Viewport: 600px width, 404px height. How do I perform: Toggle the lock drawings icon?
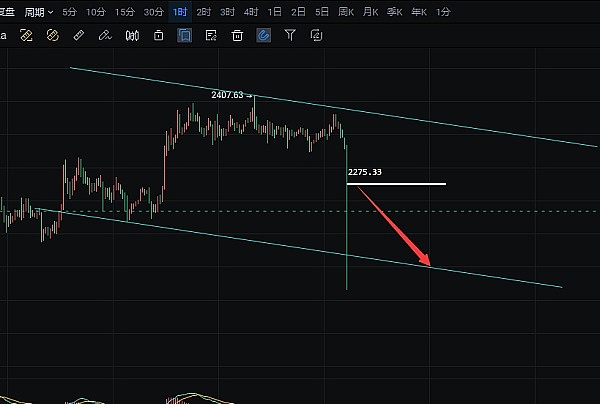[158, 35]
